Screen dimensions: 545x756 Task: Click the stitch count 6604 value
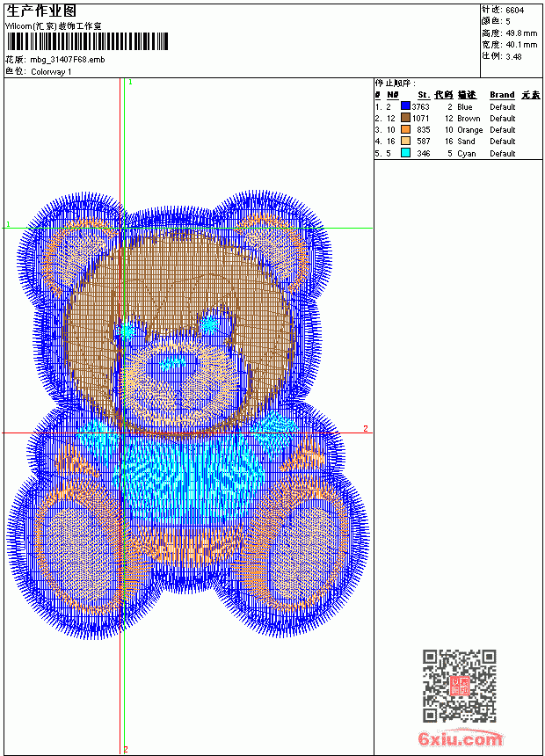[x=514, y=11]
